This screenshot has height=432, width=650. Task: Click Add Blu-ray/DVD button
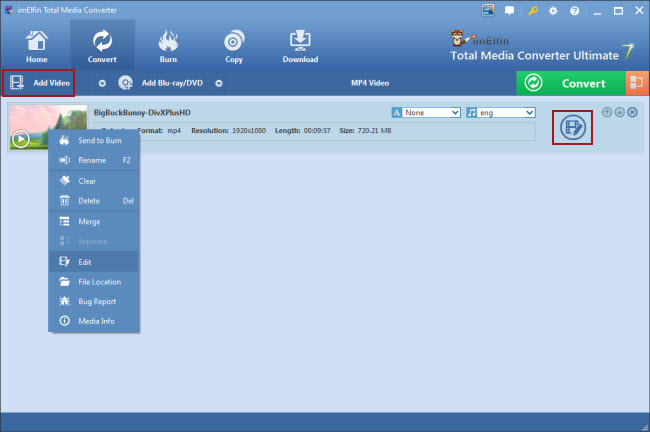tap(161, 83)
